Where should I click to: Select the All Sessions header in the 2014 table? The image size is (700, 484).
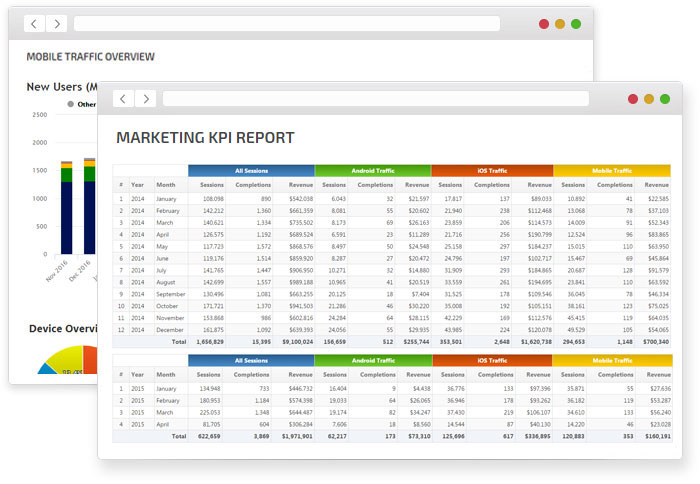(x=250, y=171)
